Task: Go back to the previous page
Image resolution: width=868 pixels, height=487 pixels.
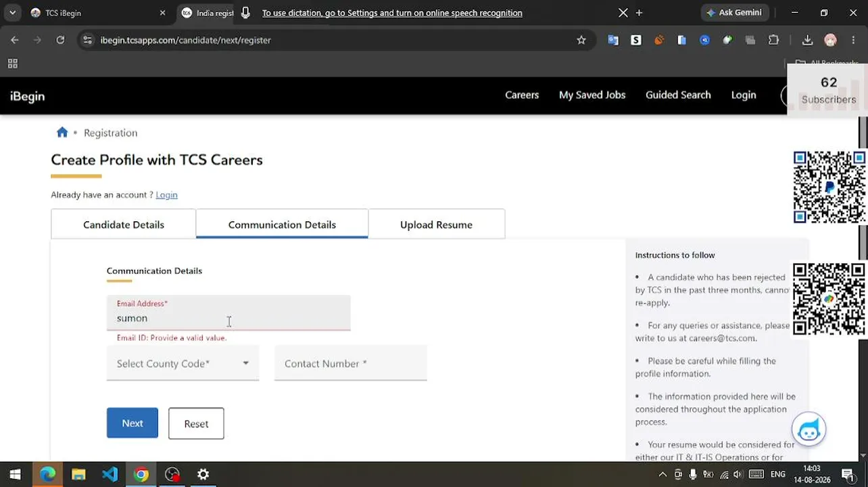Action: (15, 40)
